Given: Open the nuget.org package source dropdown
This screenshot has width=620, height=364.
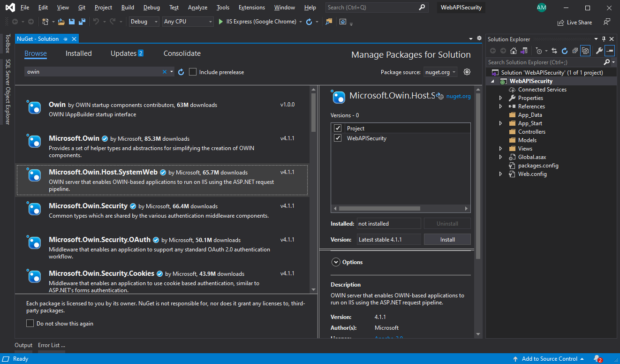Looking at the screenshot, I should (440, 72).
